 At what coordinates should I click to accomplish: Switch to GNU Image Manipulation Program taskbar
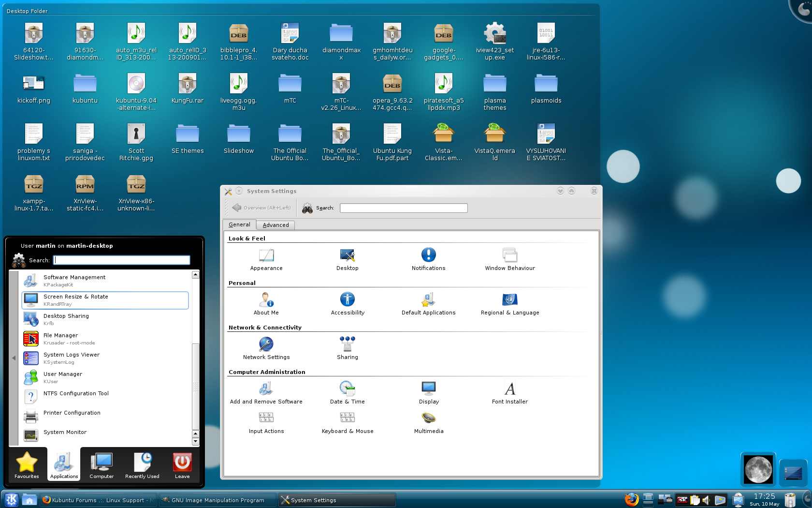pos(217,500)
